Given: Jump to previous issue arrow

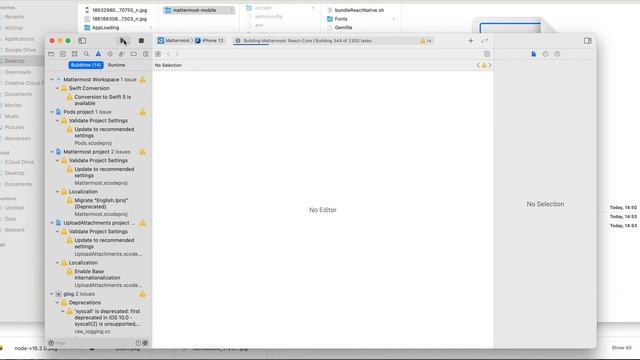Looking at the screenshot, I should pyautogui.click(x=478, y=65).
